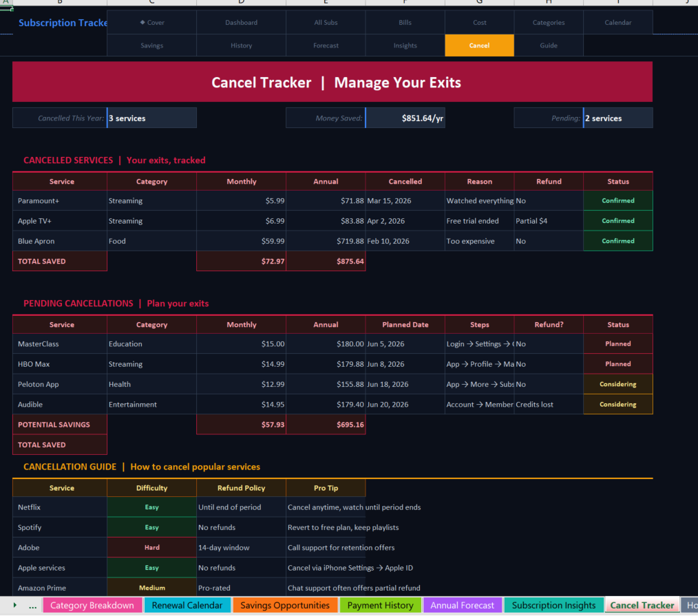Switch to the Subscription Insights sheet tab

point(553,605)
